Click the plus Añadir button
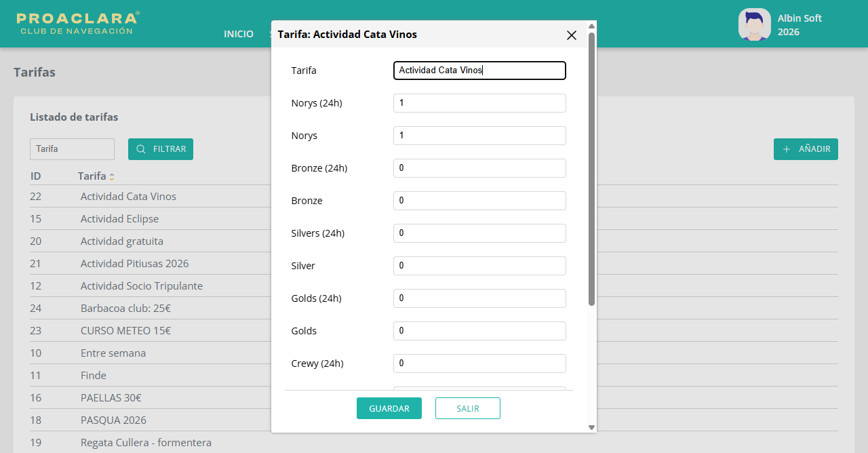868x453 pixels. tap(806, 149)
